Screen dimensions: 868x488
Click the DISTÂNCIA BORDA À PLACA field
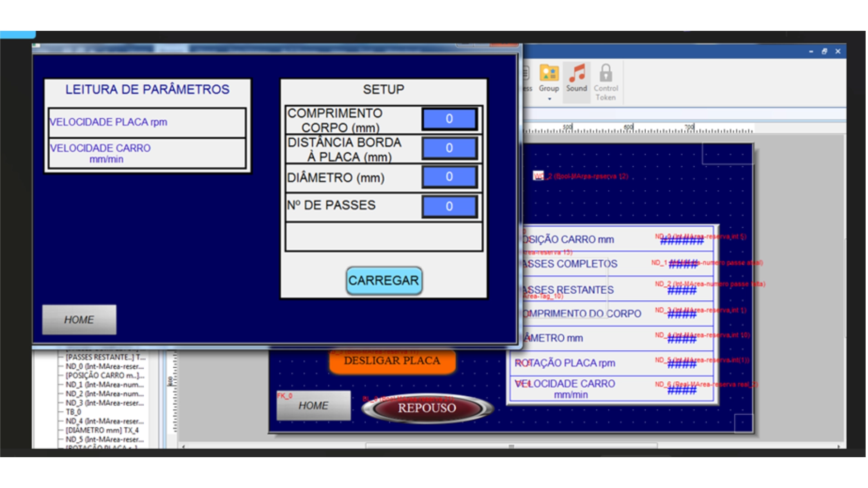click(449, 148)
